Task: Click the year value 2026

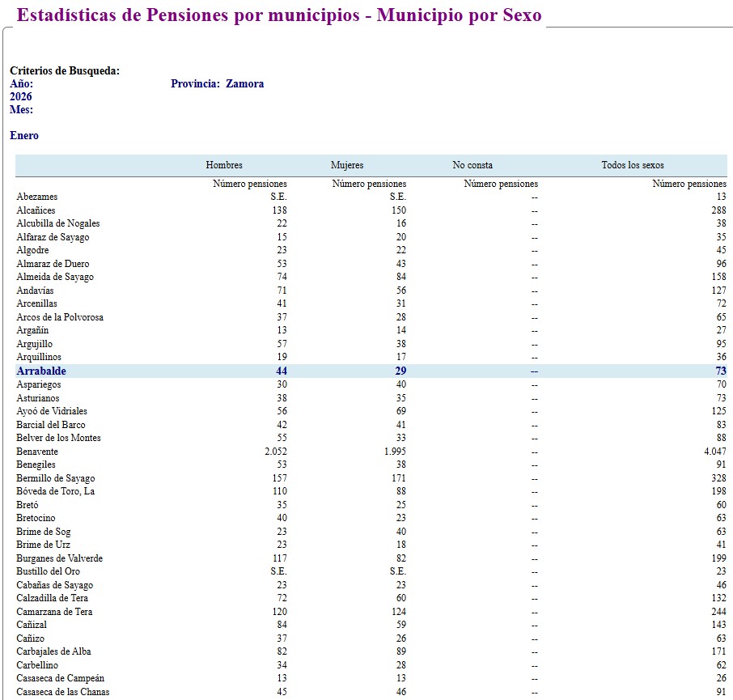Action: coord(21,97)
